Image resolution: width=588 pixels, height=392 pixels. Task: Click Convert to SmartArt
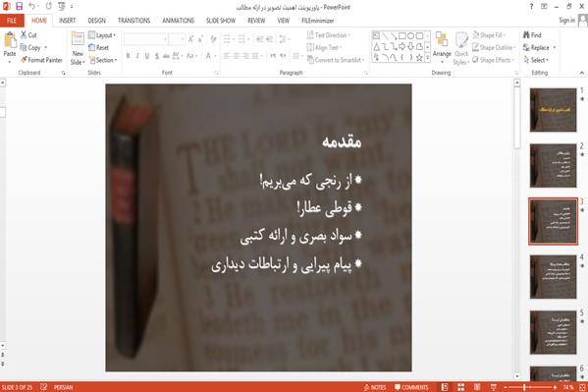(336, 60)
